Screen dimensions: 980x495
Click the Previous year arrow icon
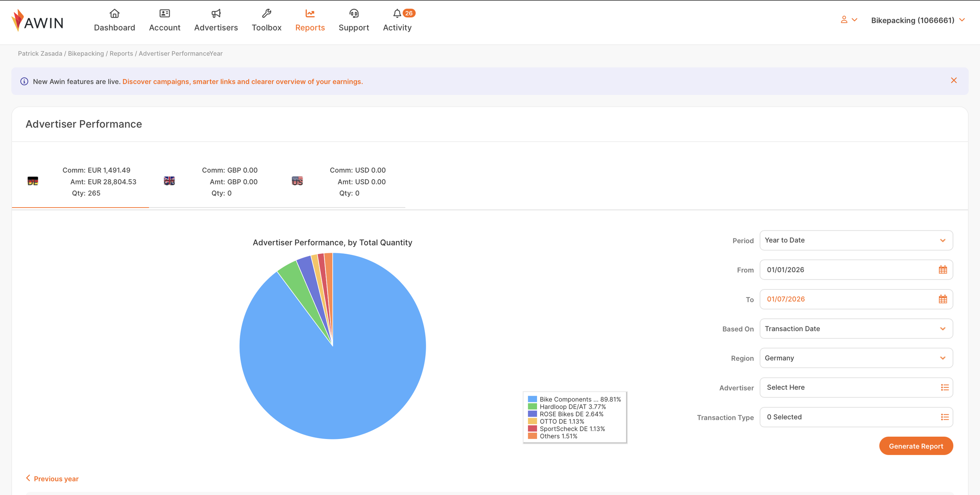[28, 478]
